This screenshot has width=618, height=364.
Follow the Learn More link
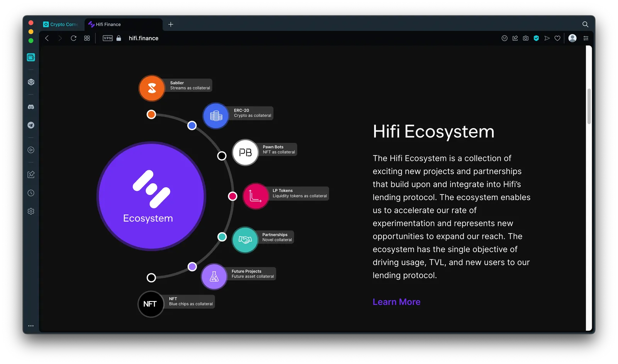coord(396,302)
